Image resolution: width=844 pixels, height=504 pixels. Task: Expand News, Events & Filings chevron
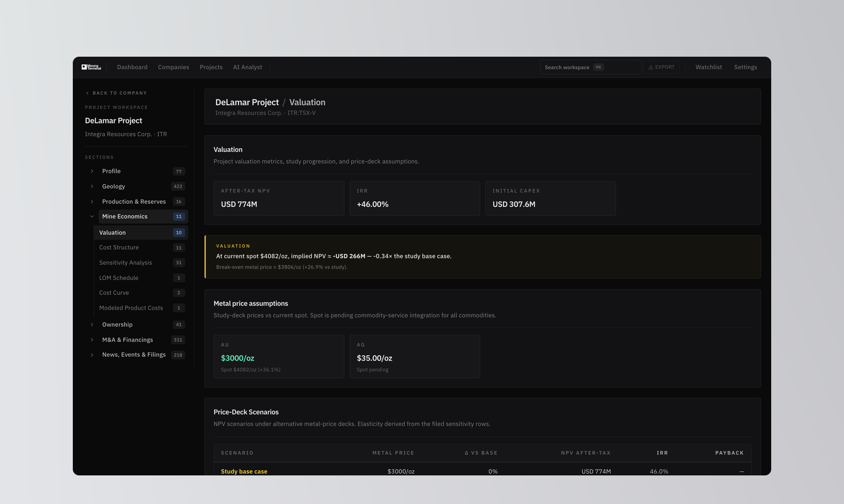[x=92, y=355]
